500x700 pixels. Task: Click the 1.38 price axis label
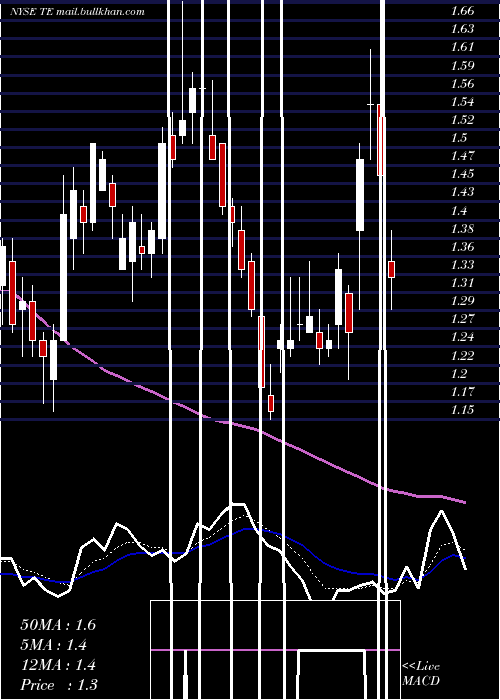(x=462, y=229)
